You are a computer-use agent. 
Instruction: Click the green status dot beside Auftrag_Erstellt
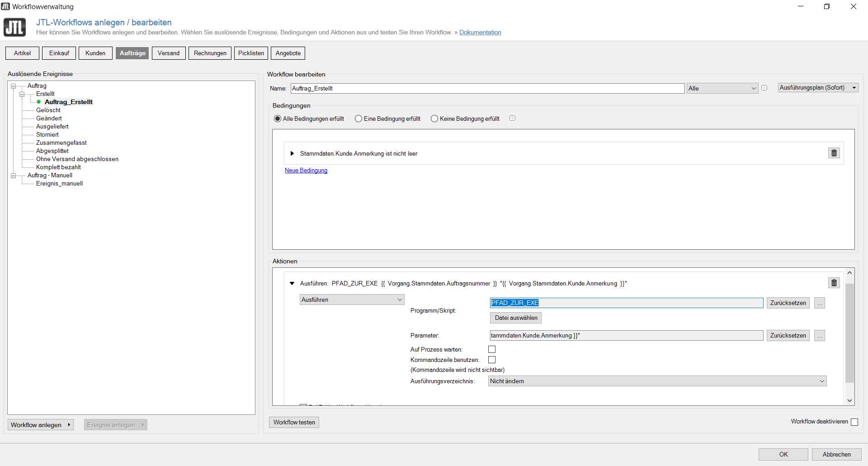coord(39,102)
